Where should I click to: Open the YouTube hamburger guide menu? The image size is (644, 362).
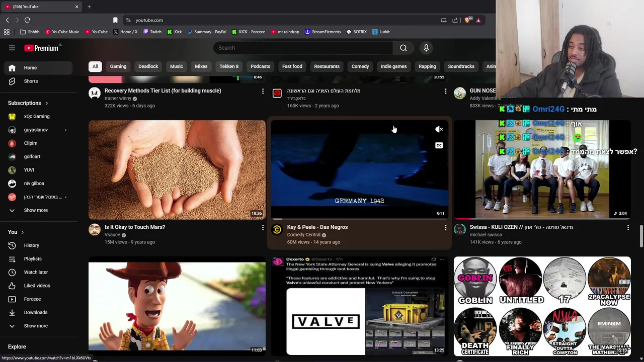pos(12,48)
